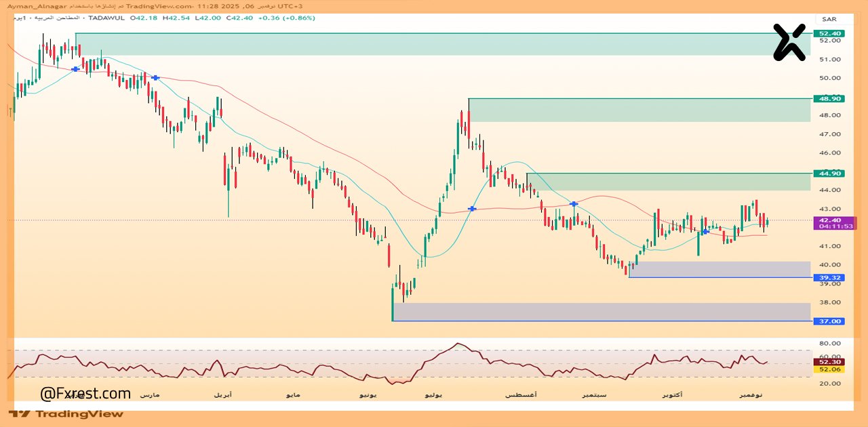The image size is (868, 427).
Task: Select the 37.00 blue support label
Action: (x=830, y=321)
